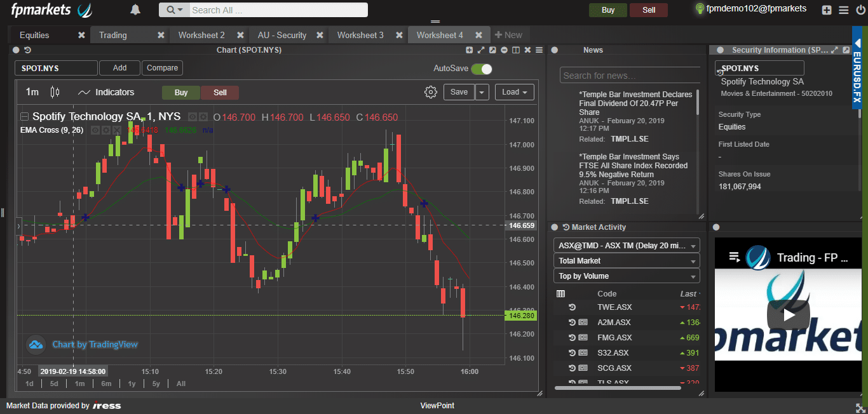Open EMA Cross indicator settings gear
Viewport: 868px width, 414px height.
(x=105, y=130)
